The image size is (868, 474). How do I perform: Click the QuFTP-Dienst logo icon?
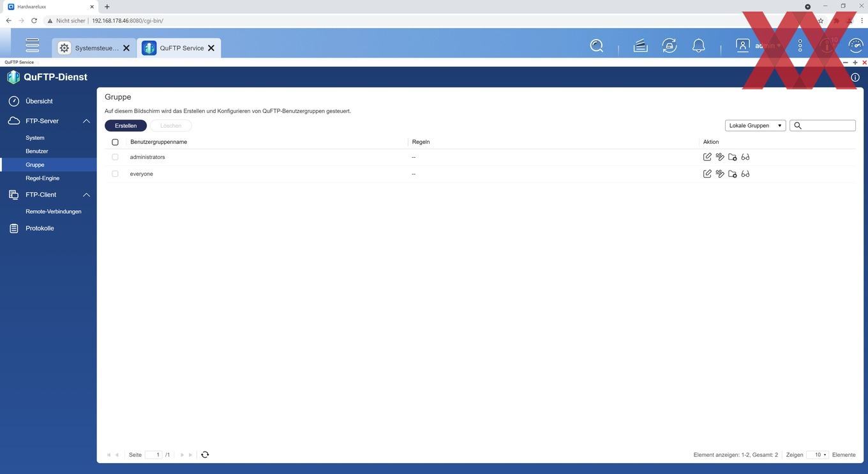pyautogui.click(x=13, y=77)
